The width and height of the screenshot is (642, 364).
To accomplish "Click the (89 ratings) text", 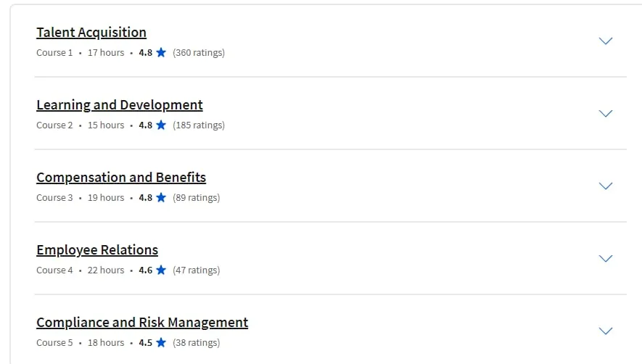I will (x=196, y=198).
